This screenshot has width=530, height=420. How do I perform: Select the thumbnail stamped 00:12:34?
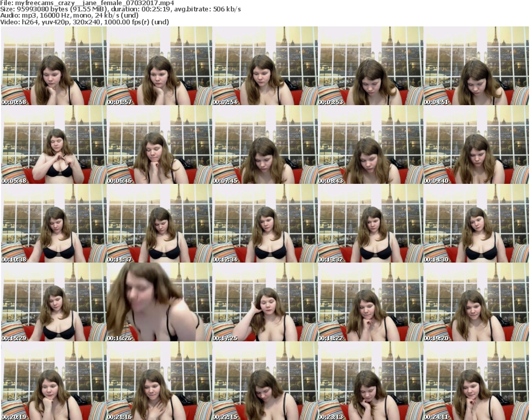click(265, 223)
